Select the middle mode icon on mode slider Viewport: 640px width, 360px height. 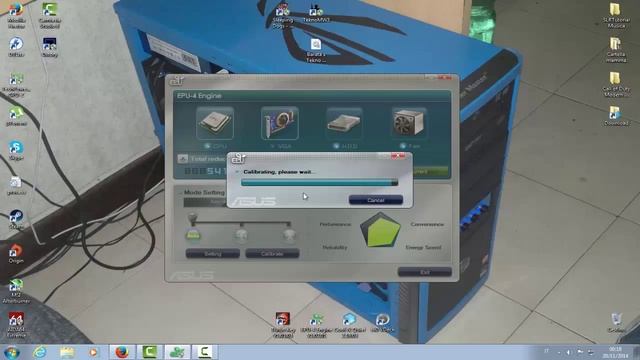pyautogui.click(x=241, y=236)
